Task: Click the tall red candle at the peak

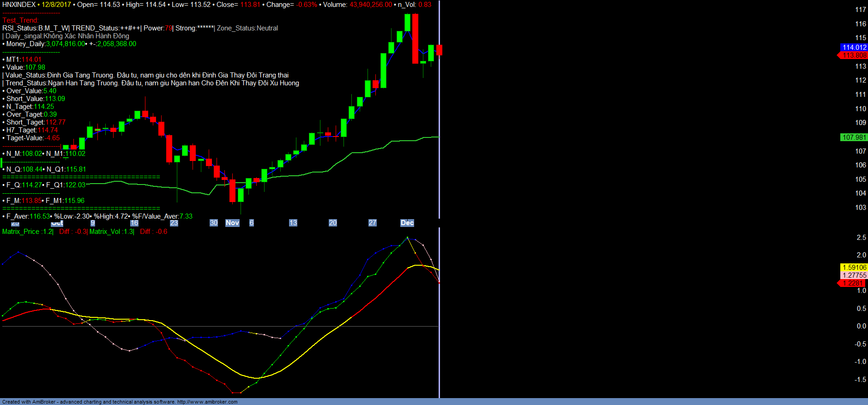Action: (415, 38)
